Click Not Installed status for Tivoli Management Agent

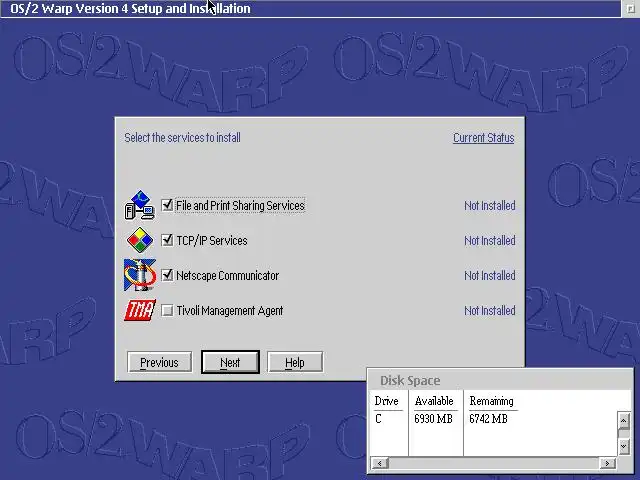coord(490,311)
